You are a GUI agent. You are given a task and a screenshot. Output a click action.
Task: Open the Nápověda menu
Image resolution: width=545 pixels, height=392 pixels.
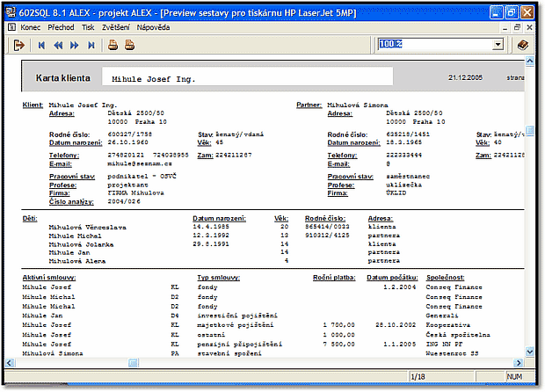click(x=155, y=27)
